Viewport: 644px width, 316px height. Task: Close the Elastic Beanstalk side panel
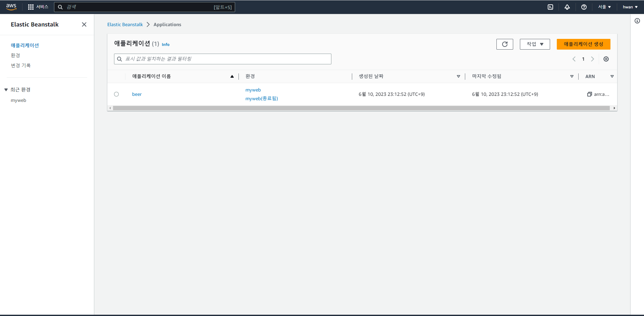(84, 24)
